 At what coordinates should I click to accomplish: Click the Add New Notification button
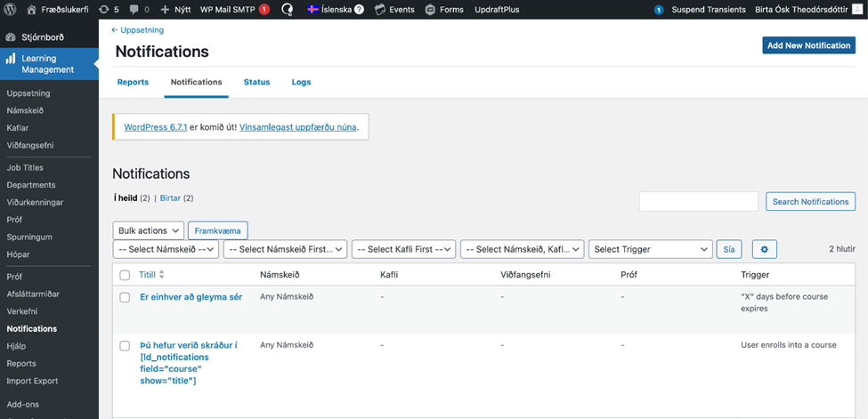click(x=808, y=45)
